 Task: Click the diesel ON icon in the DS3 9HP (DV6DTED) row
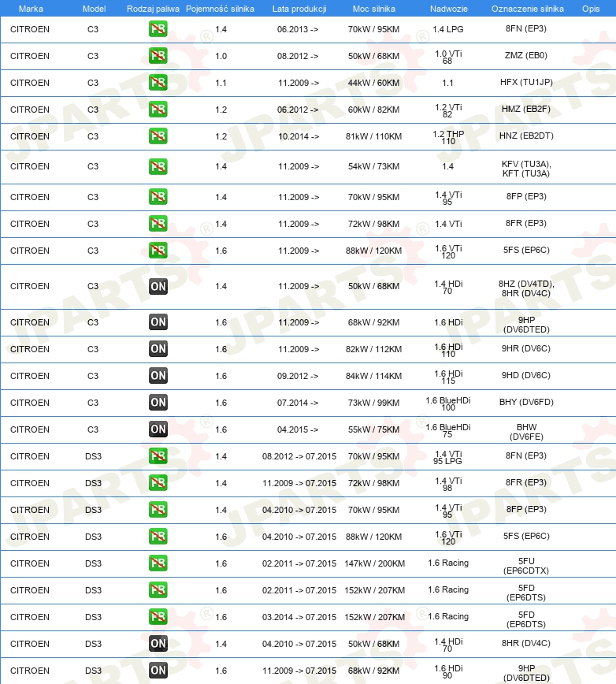[x=158, y=671]
